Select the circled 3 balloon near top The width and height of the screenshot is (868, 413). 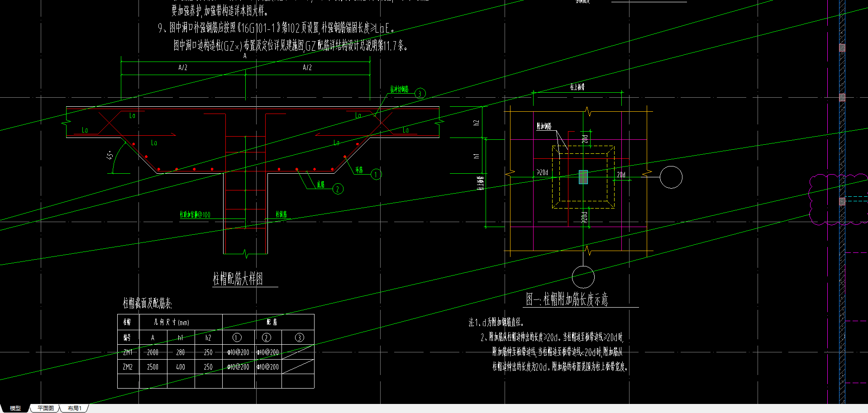click(x=420, y=94)
